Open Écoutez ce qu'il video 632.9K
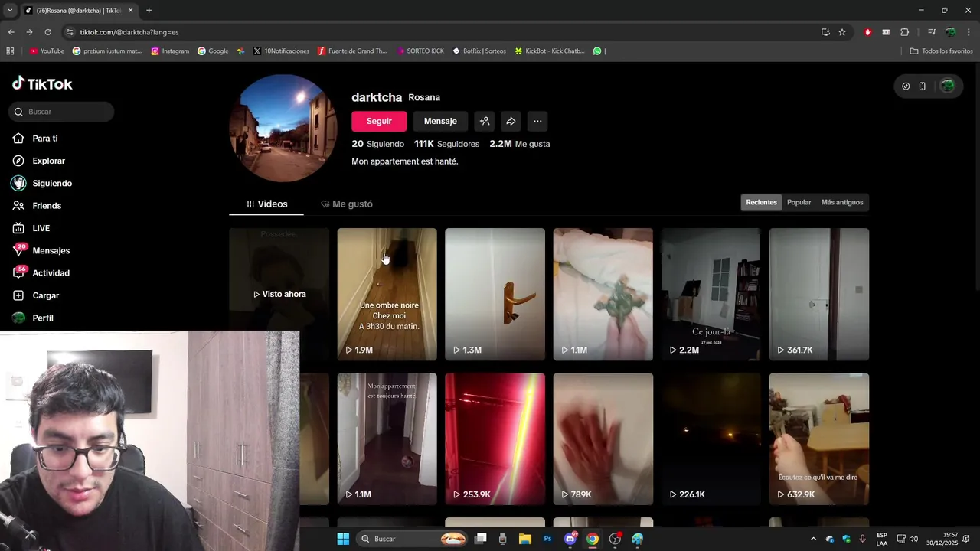The image size is (980, 551). coord(819,439)
